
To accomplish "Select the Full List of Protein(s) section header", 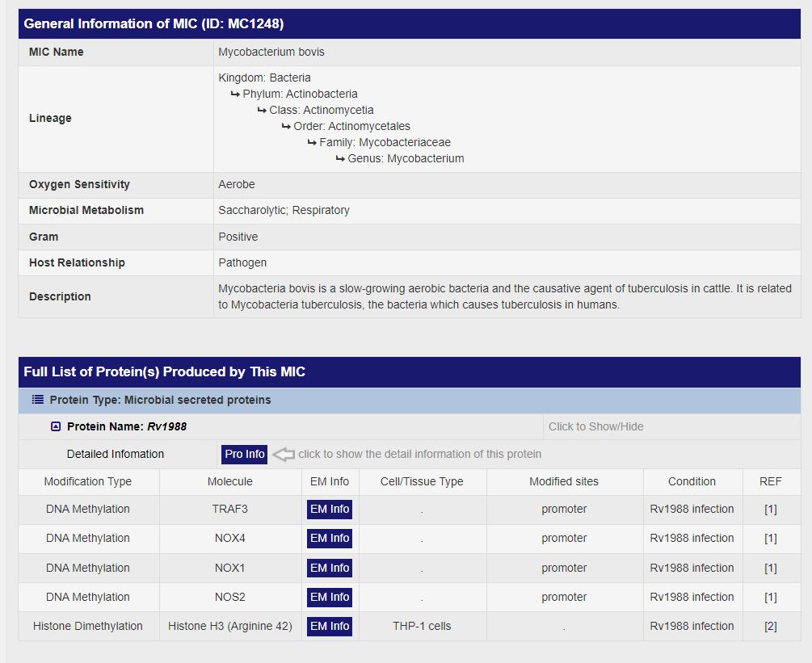I will point(165,371).
